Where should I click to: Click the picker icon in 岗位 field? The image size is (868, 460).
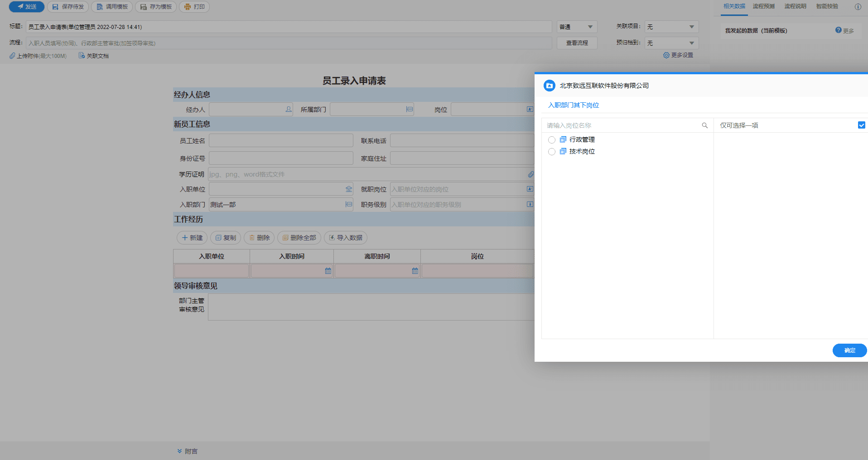coord(530,110)
